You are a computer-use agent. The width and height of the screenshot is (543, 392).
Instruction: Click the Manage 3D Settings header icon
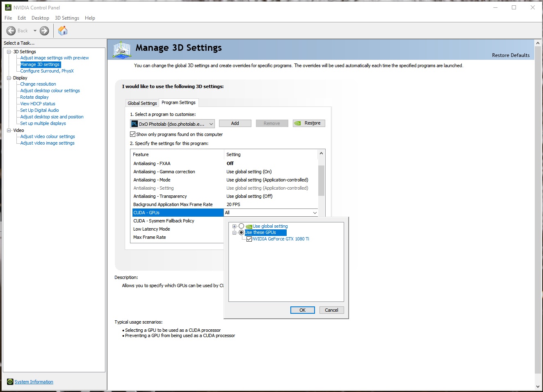[x=122, y=50]
